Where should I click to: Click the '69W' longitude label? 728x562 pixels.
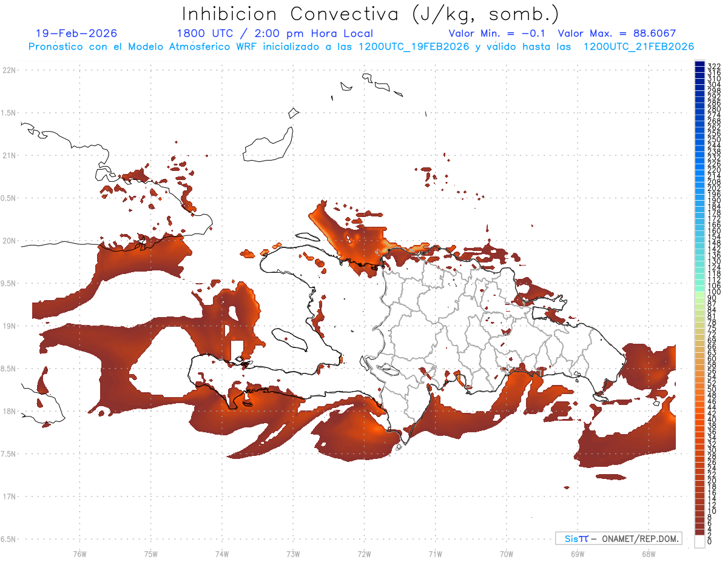tap(578, 554)
